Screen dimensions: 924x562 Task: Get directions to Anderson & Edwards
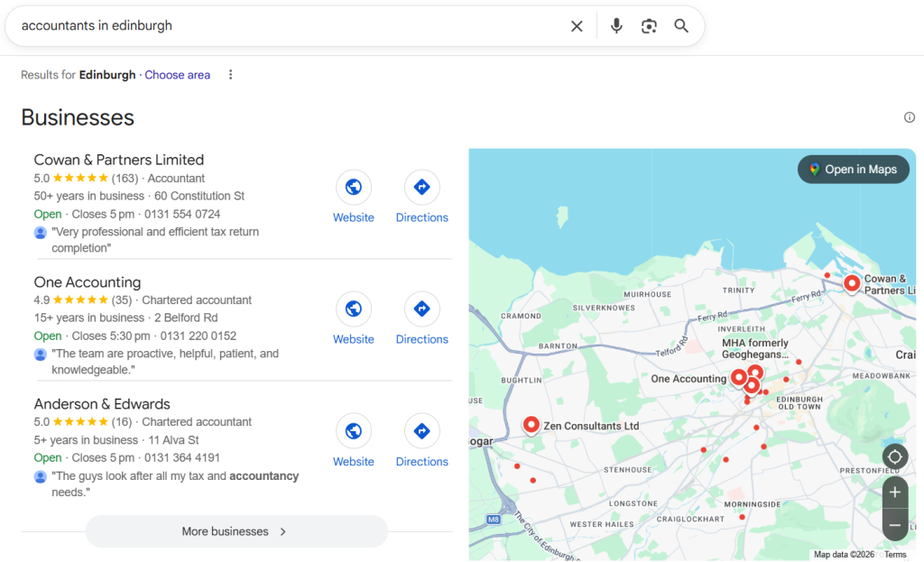(421, 431)
